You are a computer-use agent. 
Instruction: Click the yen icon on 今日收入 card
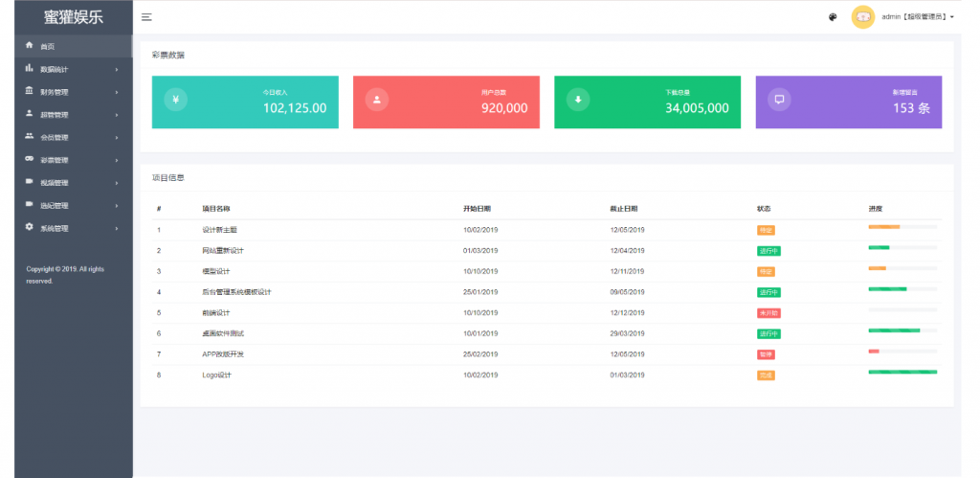pyautogui.click(x=175, y=100)
